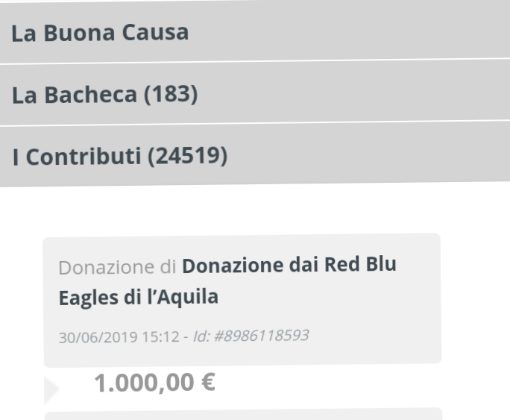Click the partially visible next donation card
This screenshot has height=420, width=510.
[243, 413]
